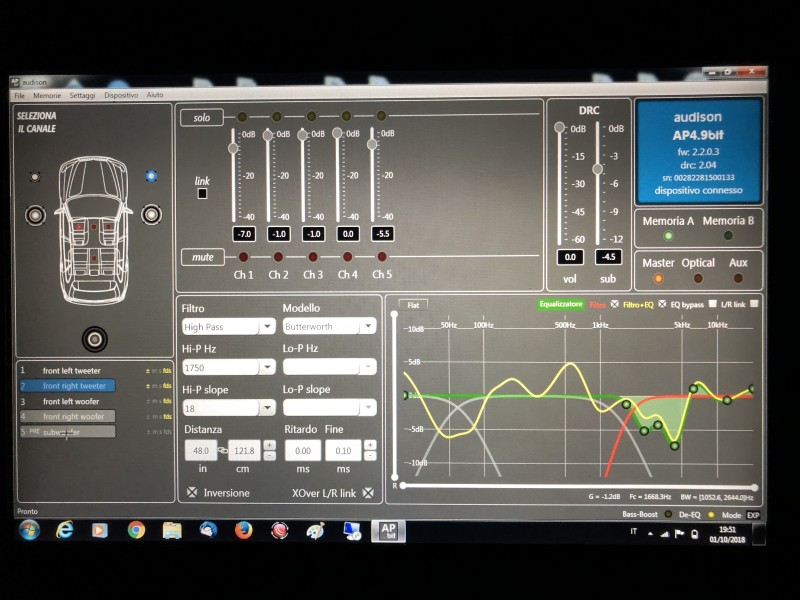This screenshot has width=800, height=600.
Task: Toggle the Bass-Boost indicator
Action: tap(668, 514)
